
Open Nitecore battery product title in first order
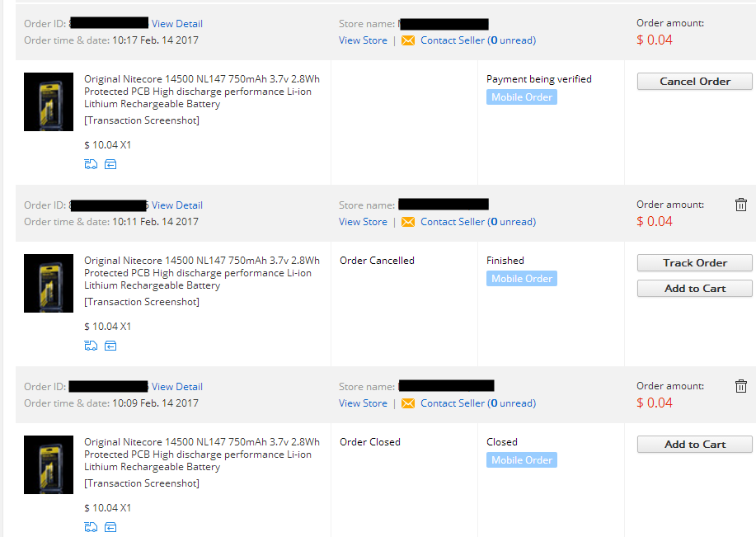tap(201, 92)
